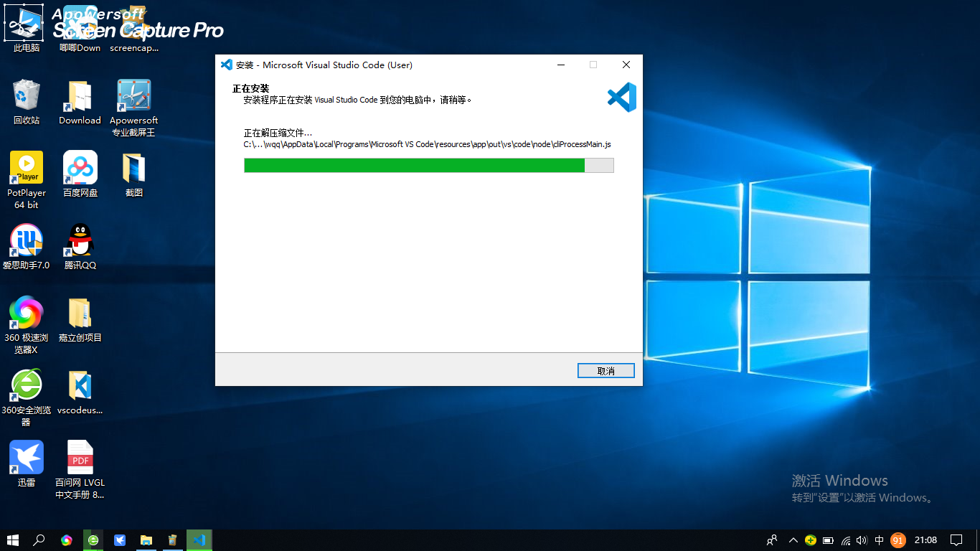Close the VS Code installer window
The height and width of the screenshot is (551, 980).
click(626, 65)
